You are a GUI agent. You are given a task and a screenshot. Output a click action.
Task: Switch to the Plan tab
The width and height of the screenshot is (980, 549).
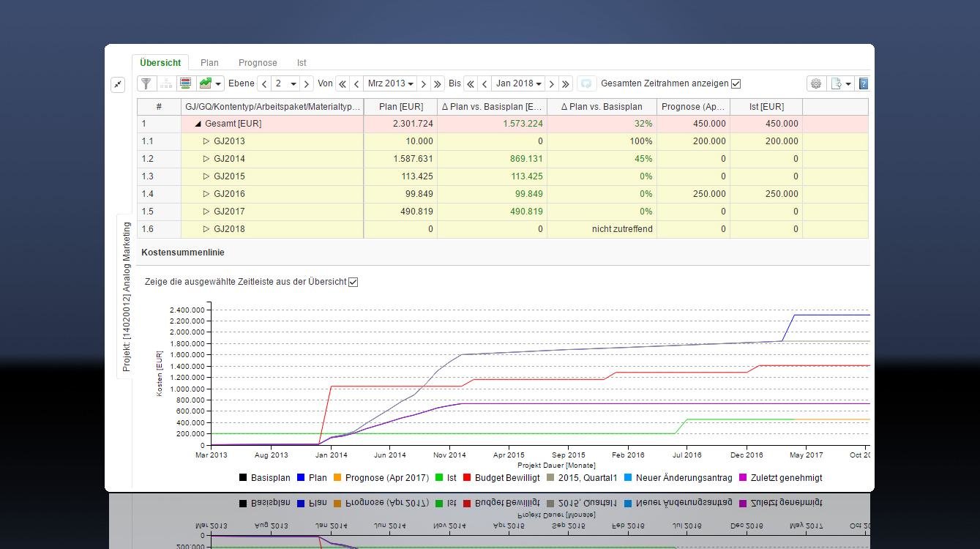(209, 63)
